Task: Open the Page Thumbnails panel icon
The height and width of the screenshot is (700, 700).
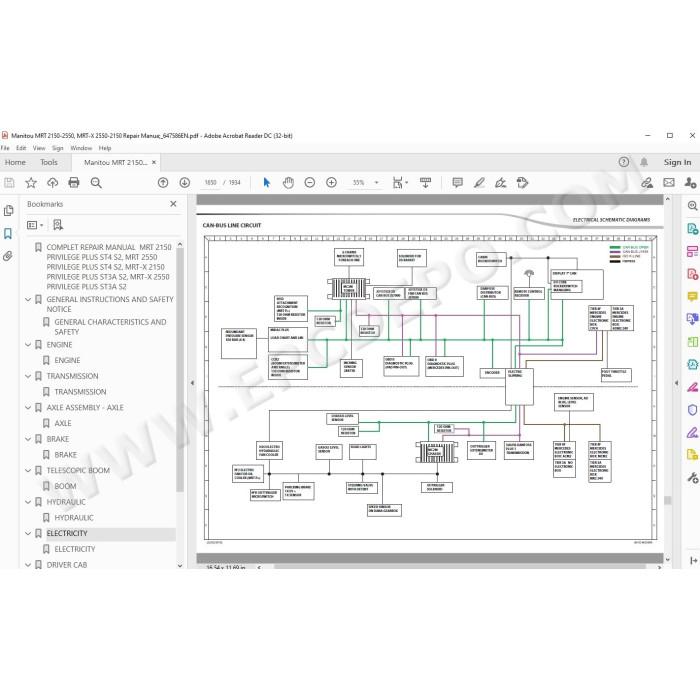Action: tap(8, 210)
